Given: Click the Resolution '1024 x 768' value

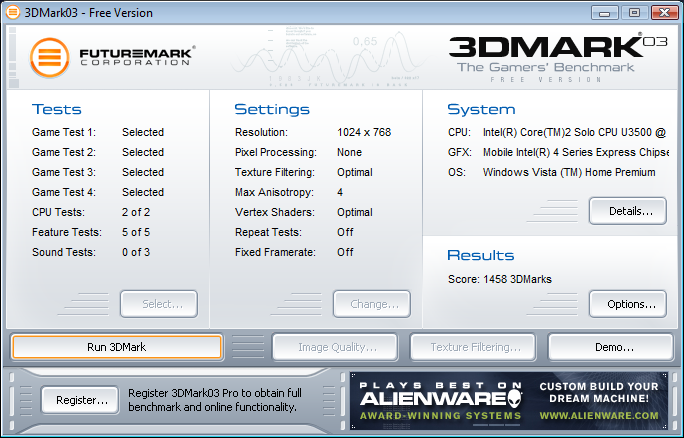Looking at the screenshot, I should tap(364, 132).
